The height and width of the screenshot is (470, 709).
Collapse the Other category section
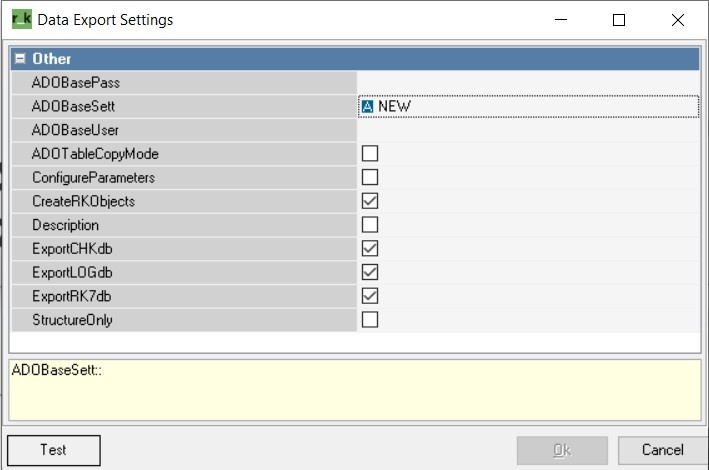[x=20, y=59]
